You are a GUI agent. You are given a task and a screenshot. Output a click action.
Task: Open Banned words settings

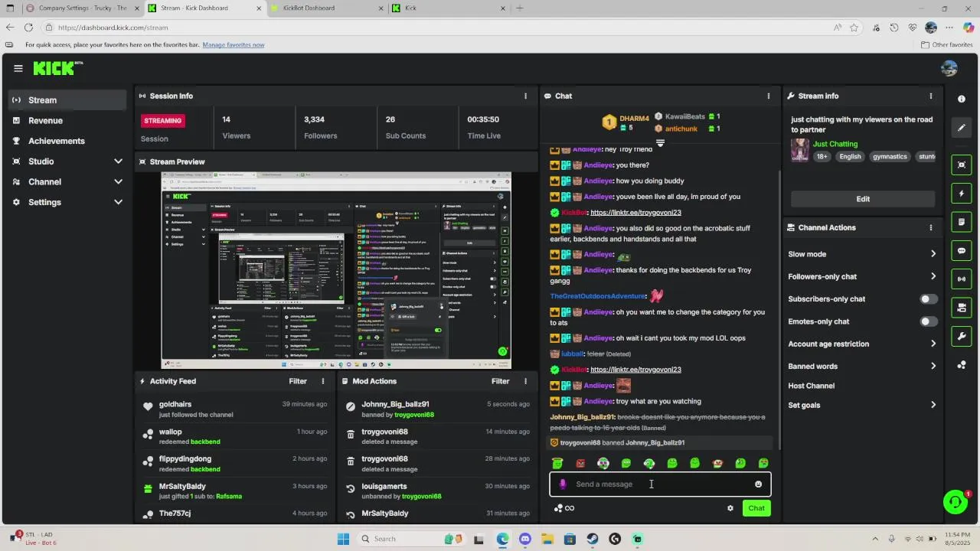pyautogui.click(x=862, y=366)
